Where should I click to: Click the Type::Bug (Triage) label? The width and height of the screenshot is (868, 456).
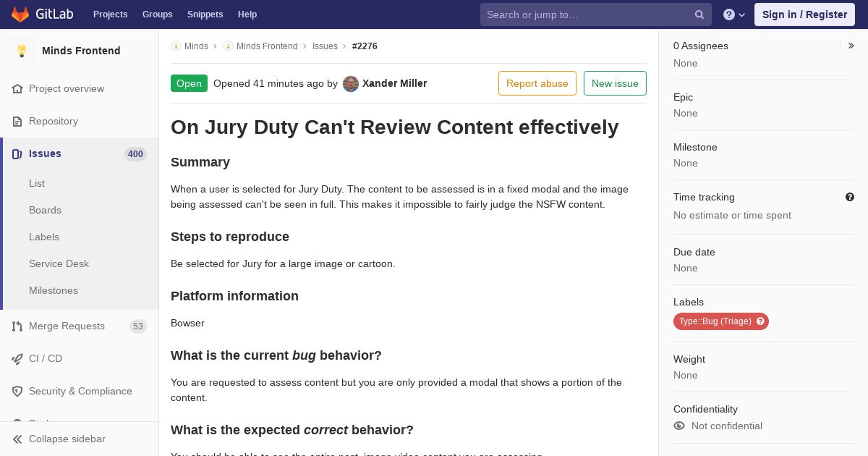click(x=721, y=321)
